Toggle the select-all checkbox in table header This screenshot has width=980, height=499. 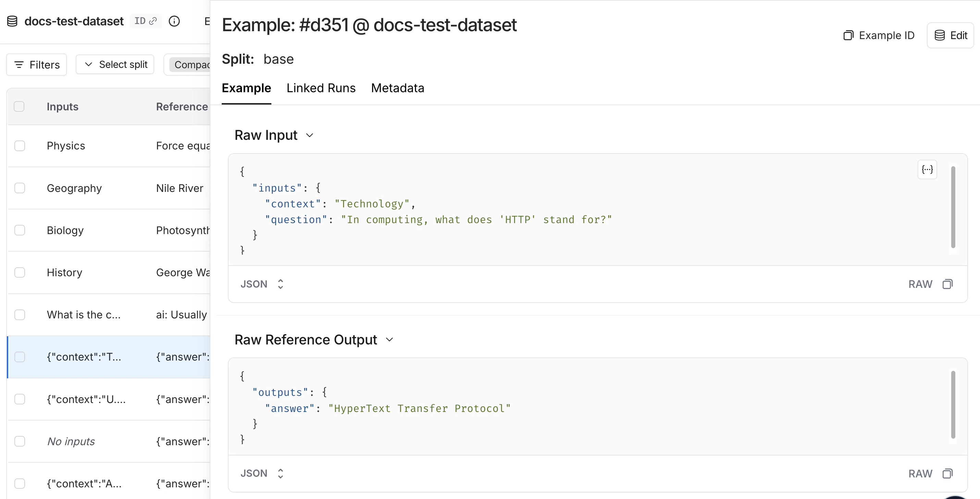click(x=20, y=107)
